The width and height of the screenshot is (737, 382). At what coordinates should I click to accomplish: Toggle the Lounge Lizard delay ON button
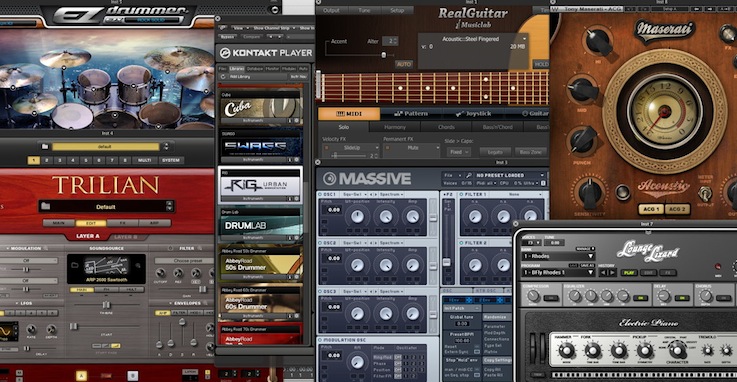click(x=682, y=298)
